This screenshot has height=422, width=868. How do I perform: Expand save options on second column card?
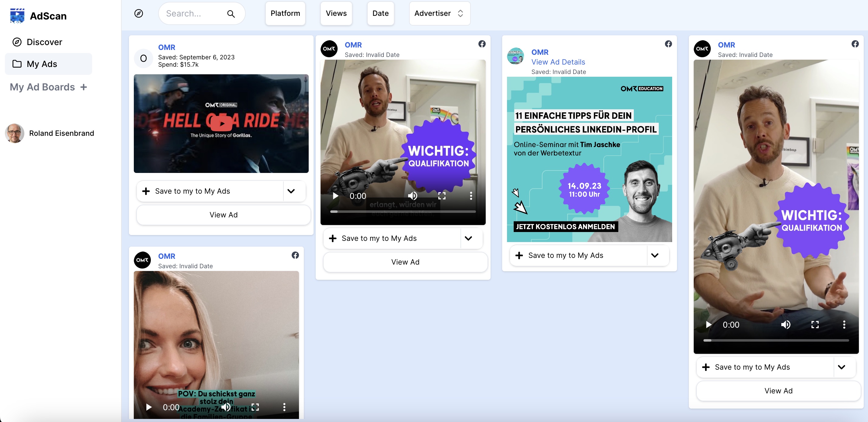(x=469, y=238)
